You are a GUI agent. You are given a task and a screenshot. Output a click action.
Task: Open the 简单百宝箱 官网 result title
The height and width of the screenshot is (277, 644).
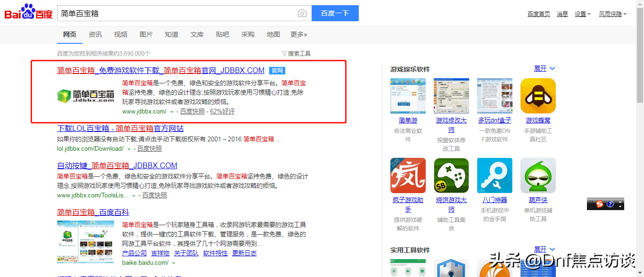[161, 71]
